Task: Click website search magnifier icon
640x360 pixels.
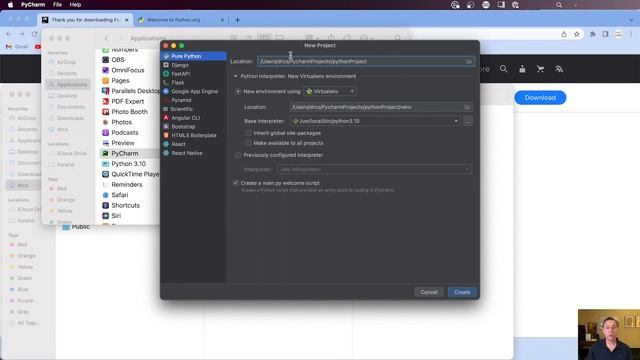Action: click(x=504, y=69)
